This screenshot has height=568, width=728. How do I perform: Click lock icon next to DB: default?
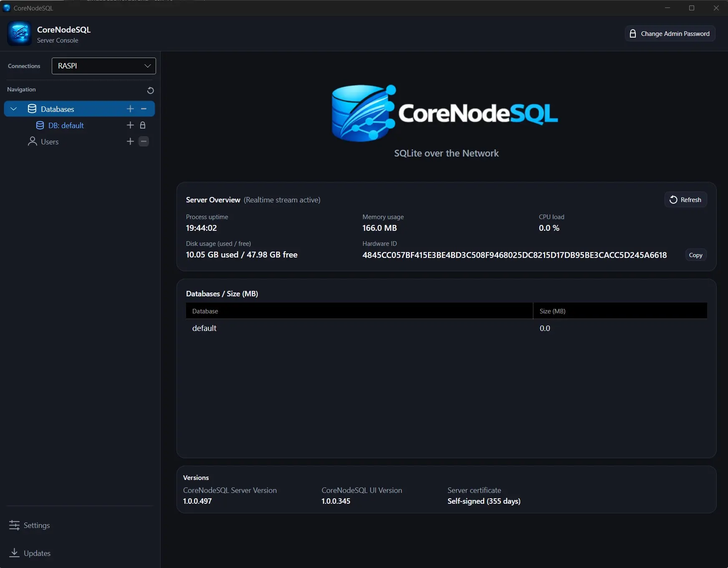143,125
